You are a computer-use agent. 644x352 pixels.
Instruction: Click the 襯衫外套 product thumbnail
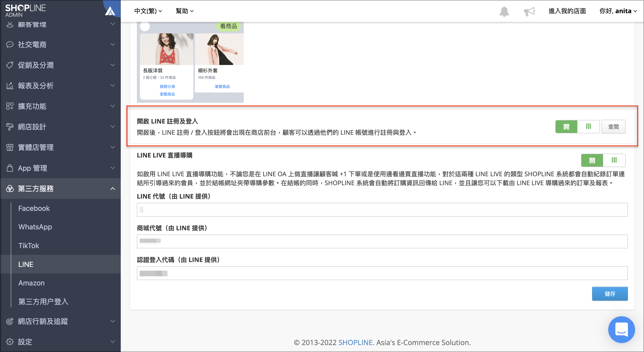[219, 49]
